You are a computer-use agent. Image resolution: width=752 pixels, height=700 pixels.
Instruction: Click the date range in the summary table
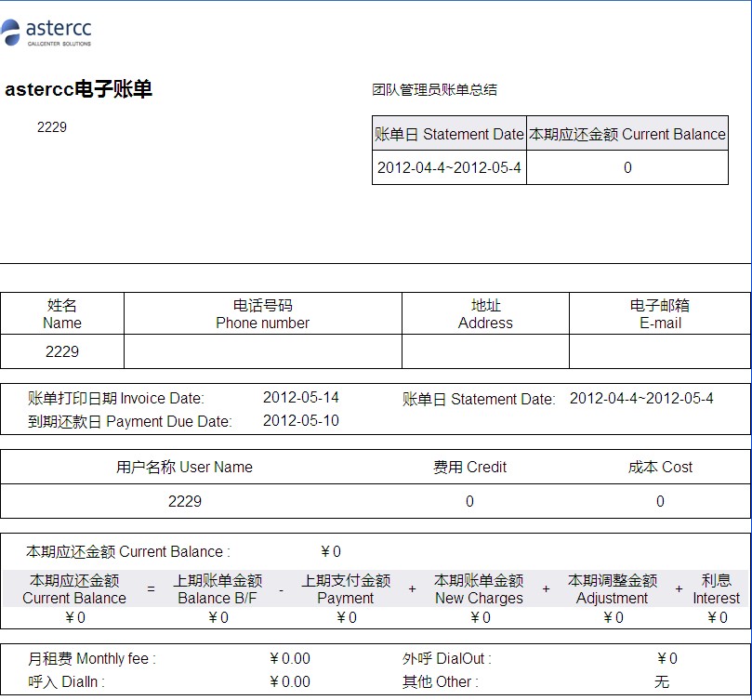pyautogui.click(x=449, y=168)
